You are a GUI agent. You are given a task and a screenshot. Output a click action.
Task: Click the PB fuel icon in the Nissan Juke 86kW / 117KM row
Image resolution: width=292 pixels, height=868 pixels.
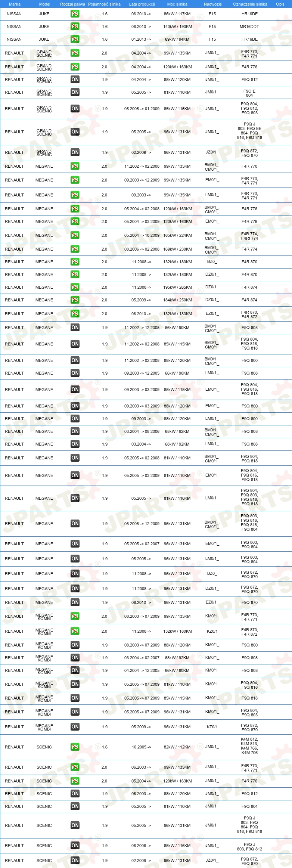(75, 14)
